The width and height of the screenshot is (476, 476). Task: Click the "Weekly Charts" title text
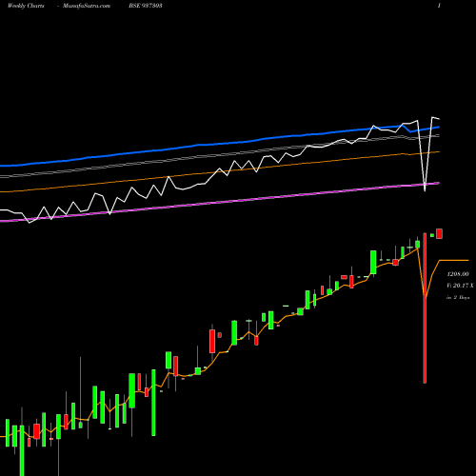(26, 6)
